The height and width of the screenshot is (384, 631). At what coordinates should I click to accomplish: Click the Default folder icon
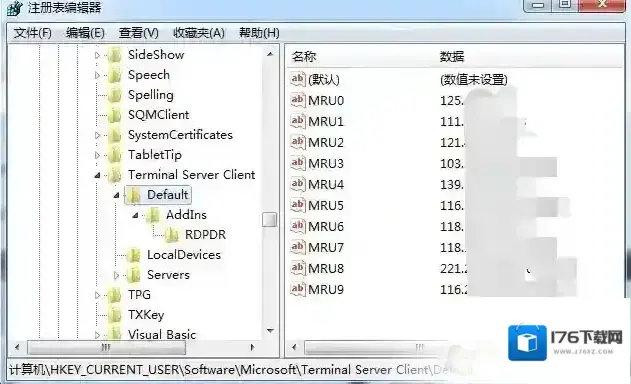tap(134, 195)
